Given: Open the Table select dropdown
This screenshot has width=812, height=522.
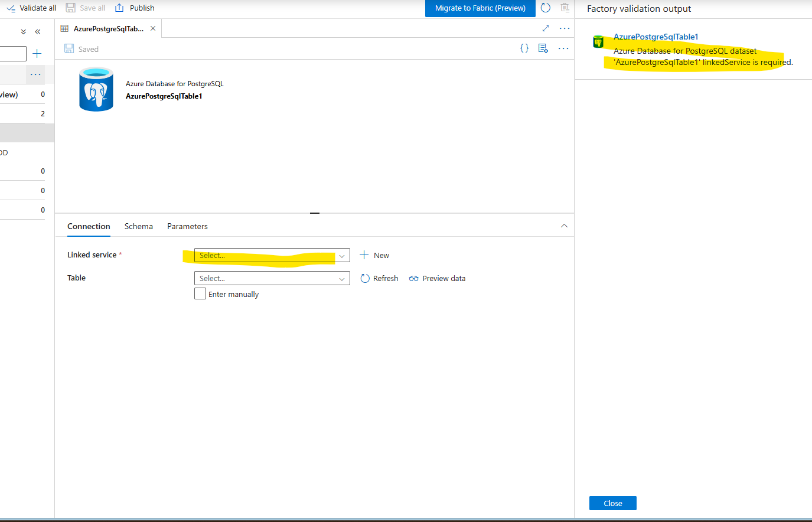Looking at the screenshot, I should [x=272, y=278].
